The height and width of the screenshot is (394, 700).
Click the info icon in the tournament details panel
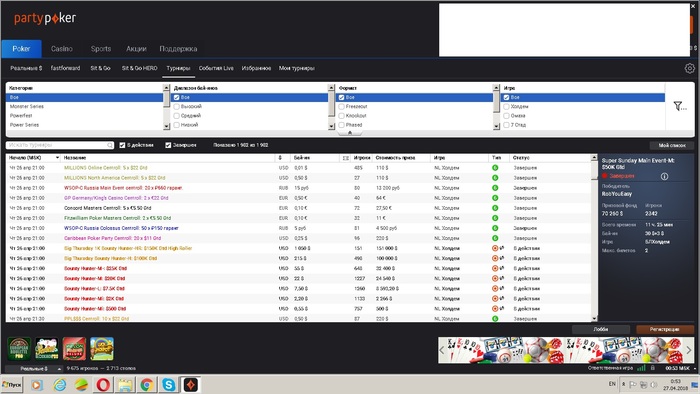pos(664,176)
